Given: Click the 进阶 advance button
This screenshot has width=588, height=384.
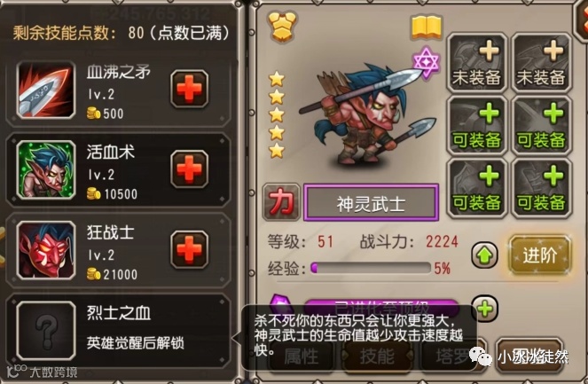Looking at the screenshot, I should (539, 255).
